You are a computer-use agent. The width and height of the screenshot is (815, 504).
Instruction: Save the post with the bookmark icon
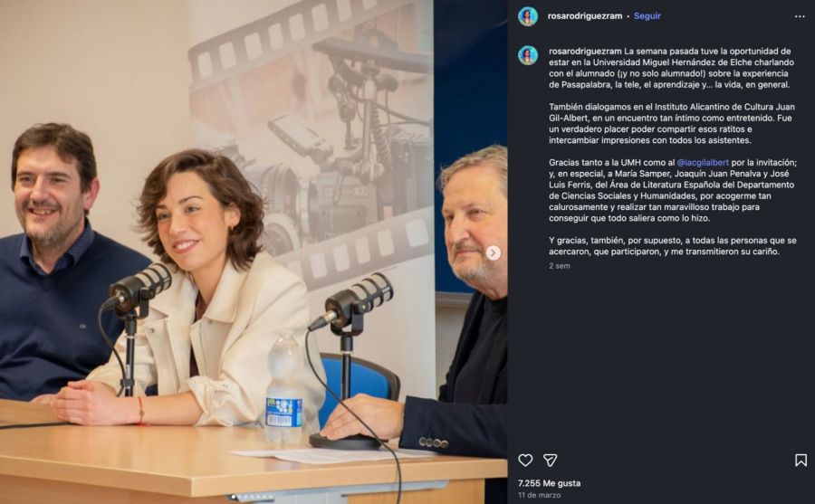point(801,460)
